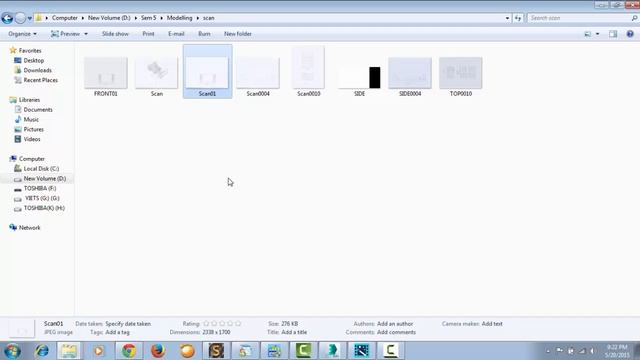
Task: Toggle the preview pane button
Action: (x=613, y=34)
